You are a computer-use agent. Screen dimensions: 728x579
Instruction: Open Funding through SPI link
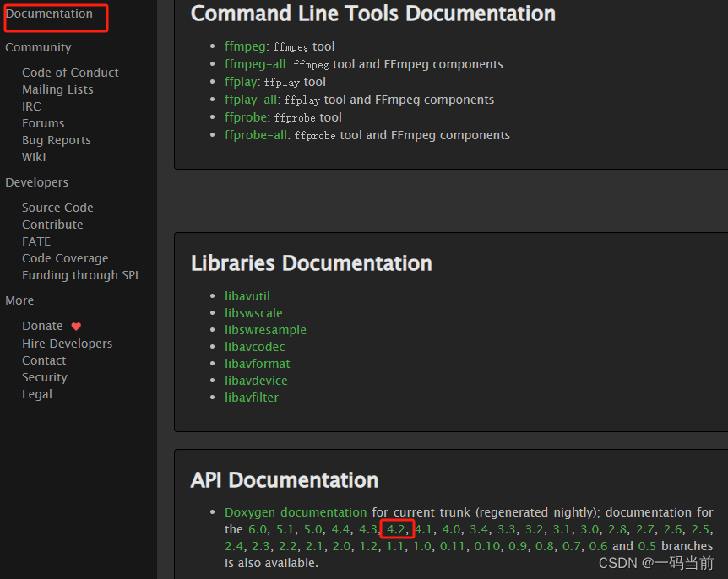click(80, 275)
